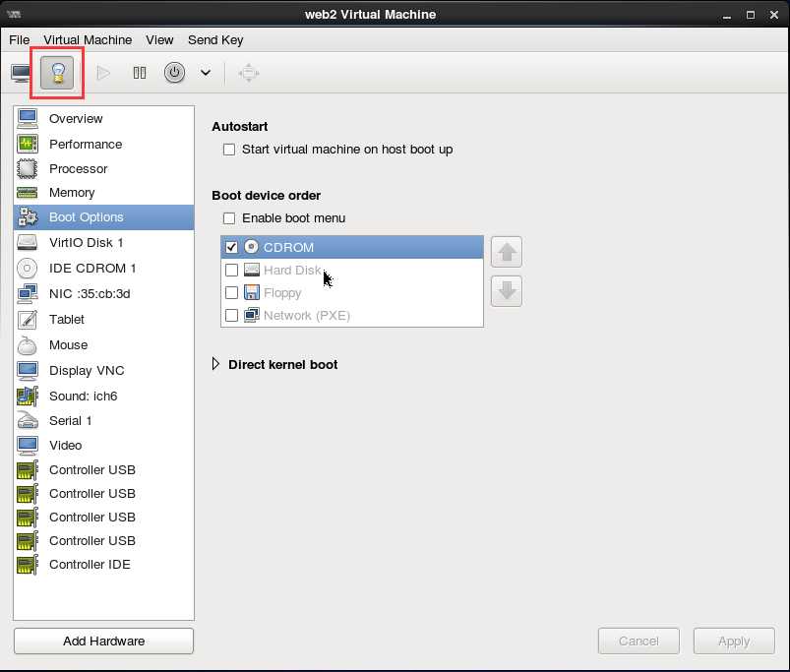The image size is (790, 672).
Task: Click the Memory RAM stick icon
Action: point(28,193)
